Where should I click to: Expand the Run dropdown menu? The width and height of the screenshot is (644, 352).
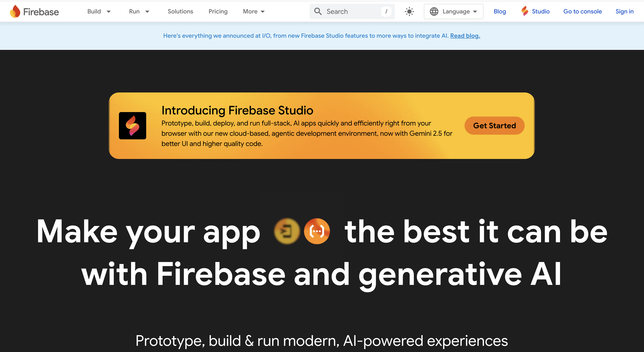coord(139,12)
